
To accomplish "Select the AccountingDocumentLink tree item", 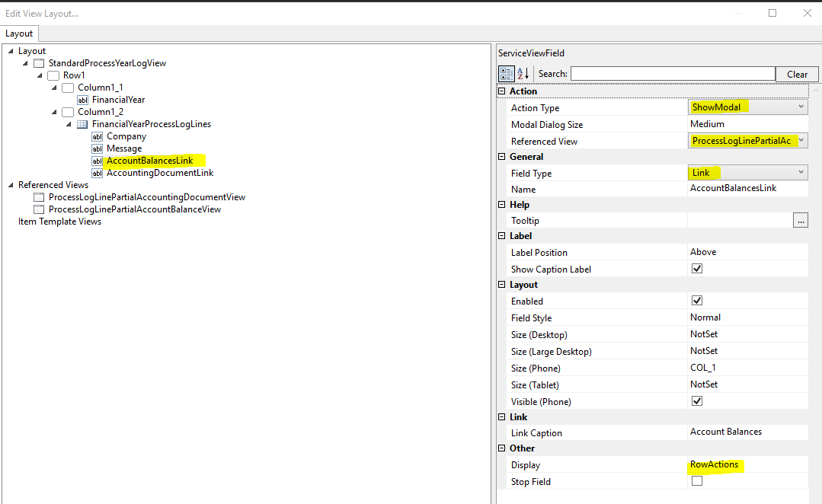I will 160,173.
